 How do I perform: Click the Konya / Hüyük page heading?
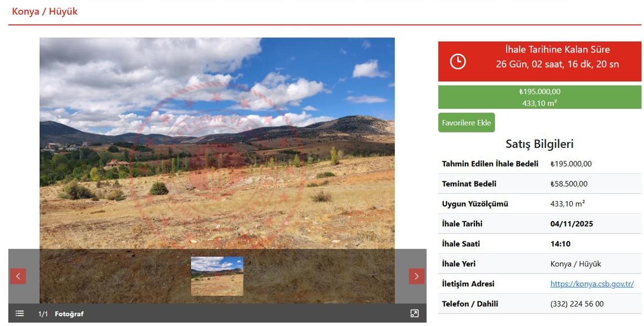click(x=45, y=11)
